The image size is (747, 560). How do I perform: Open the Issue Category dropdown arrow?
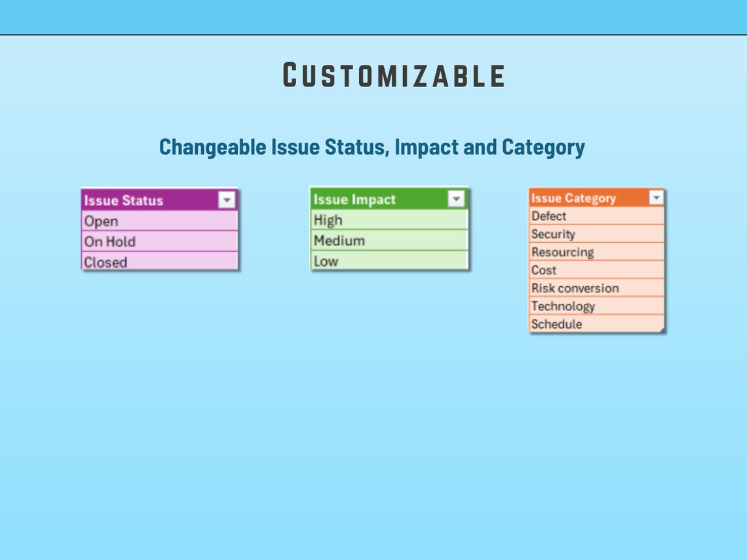coord(655,197)
